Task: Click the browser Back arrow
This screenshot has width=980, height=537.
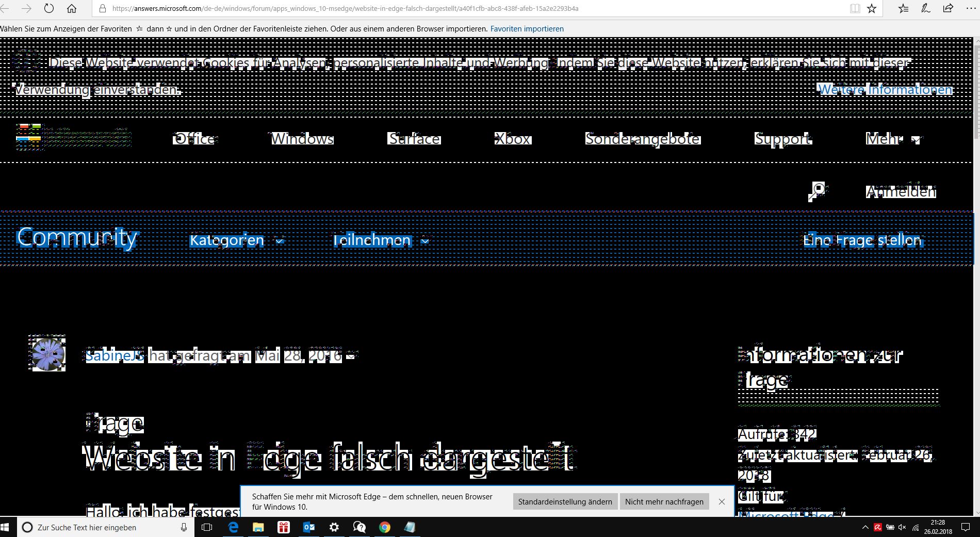Action: 5,8
